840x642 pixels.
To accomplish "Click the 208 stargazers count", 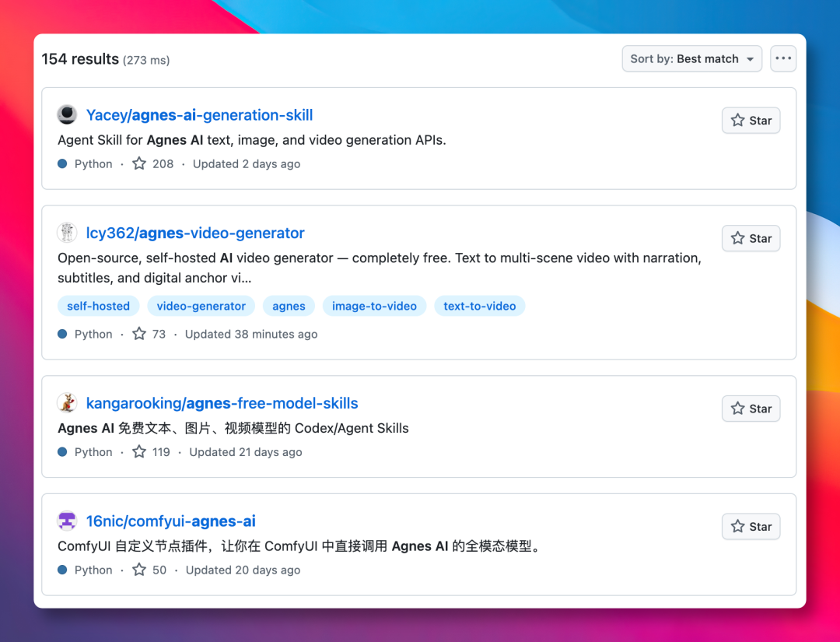I will tap(153, 164).
